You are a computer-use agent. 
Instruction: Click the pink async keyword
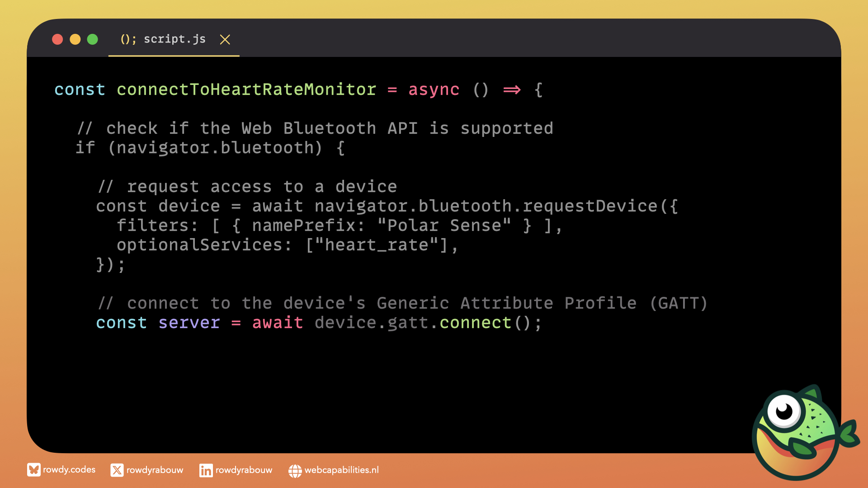[x=434, y=89]
